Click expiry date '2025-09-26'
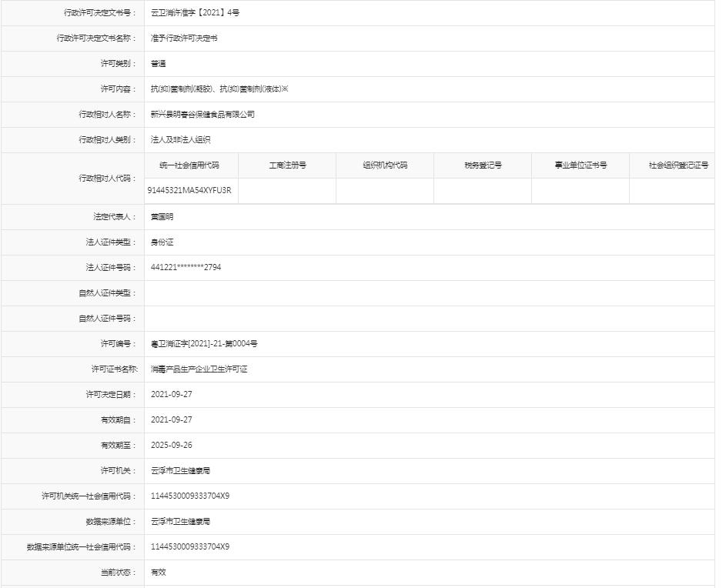 coord(172,446)
